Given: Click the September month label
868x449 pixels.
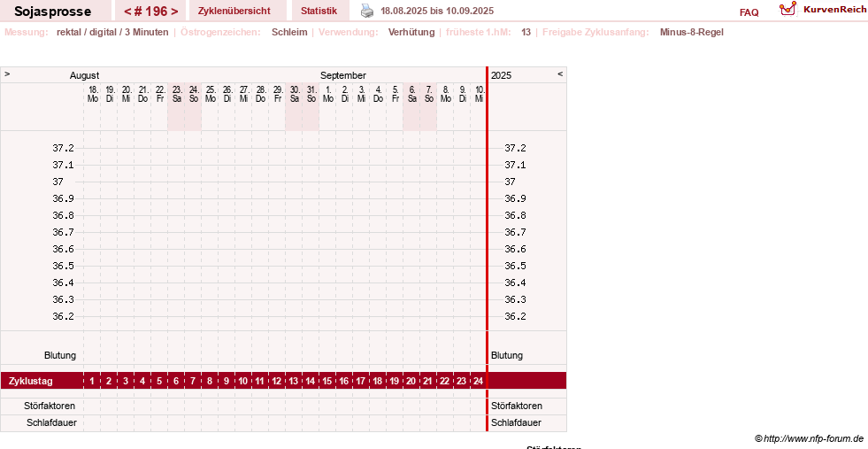Looking at the screenshot, I should tap(342, 75).
